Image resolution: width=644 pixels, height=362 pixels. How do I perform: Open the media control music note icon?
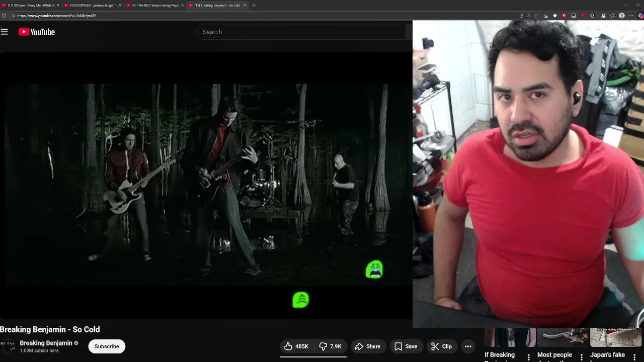point(603,16)
